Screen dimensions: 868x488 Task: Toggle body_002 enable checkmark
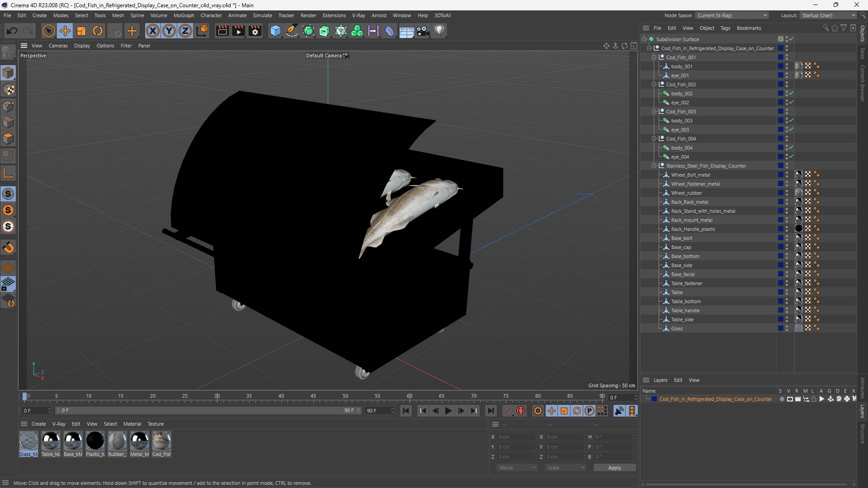coord(791,93)
